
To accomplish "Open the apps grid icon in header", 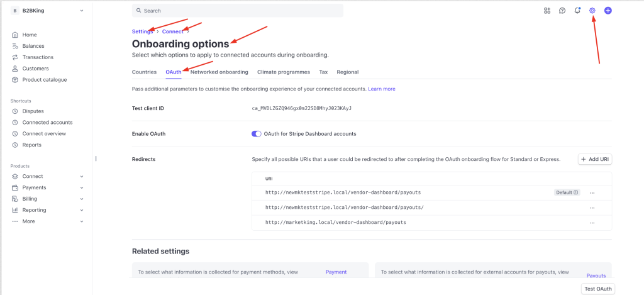I will (547, 11).
